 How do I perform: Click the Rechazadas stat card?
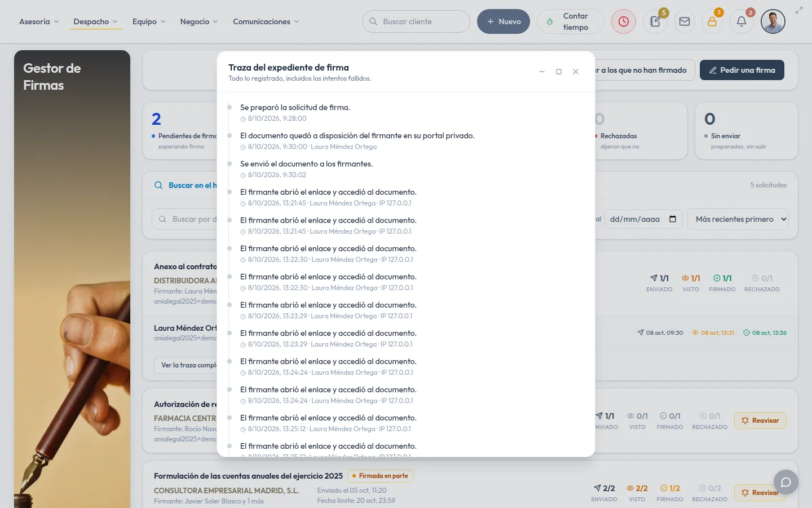[641, 130]
